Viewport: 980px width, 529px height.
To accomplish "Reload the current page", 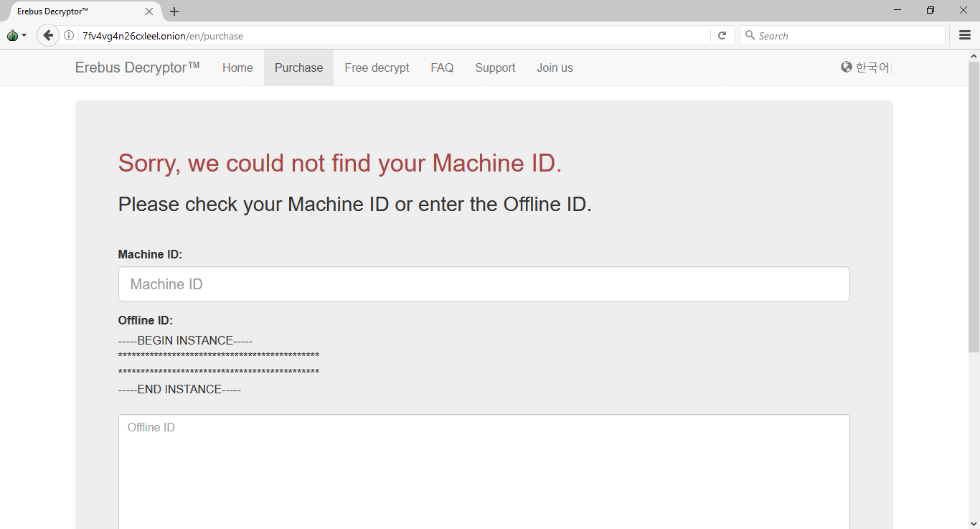I will point(722,35).
